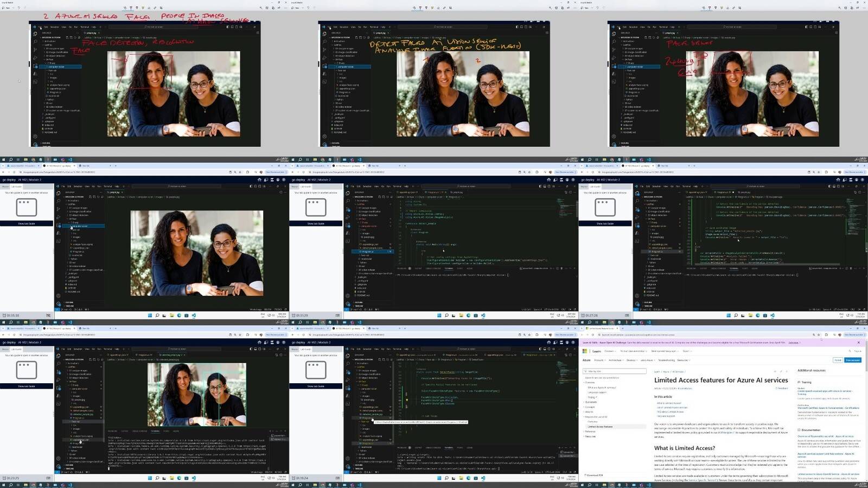This screenshot has width=868, height=488.
Task: Click Troubleshooting link on the Azure Learn navigation bar
Action: click(667, 360)
